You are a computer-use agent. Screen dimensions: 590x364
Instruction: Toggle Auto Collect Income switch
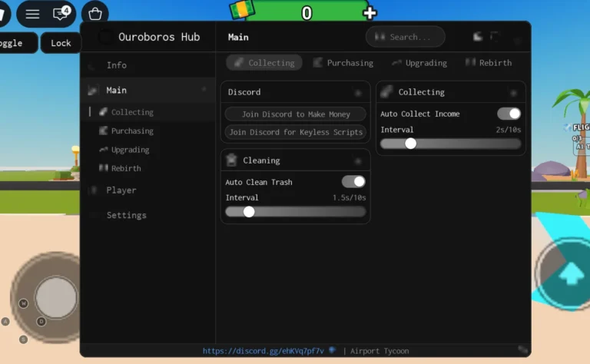coord(509,114)
